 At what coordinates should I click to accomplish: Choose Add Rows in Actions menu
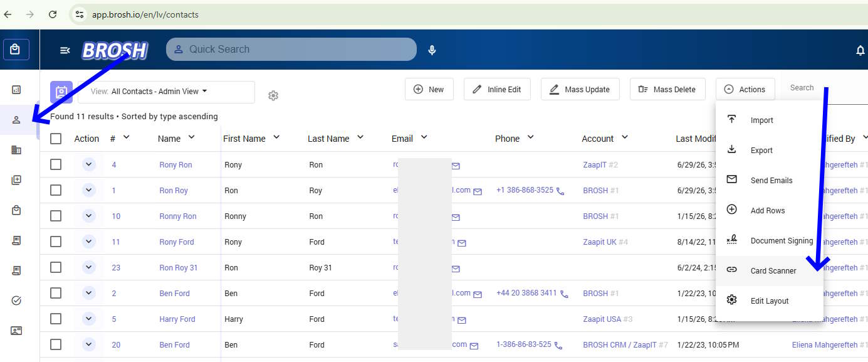(x=770, y=211)
